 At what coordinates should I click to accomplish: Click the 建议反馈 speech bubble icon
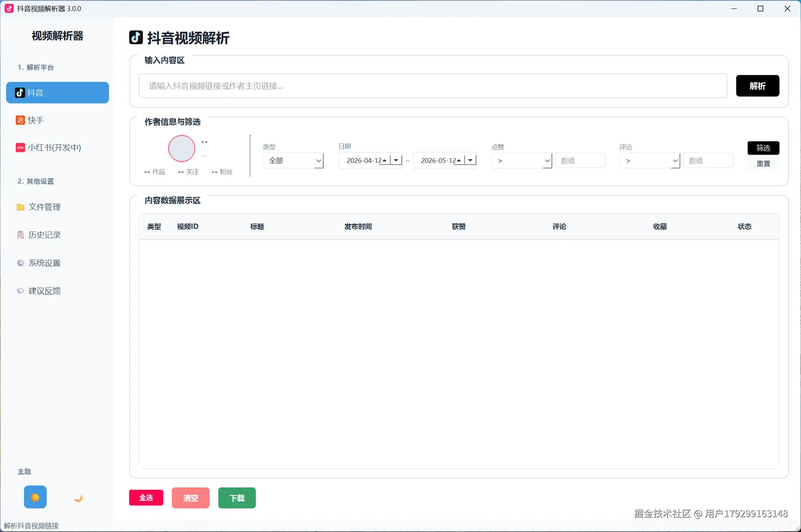(x=21, y=291)
